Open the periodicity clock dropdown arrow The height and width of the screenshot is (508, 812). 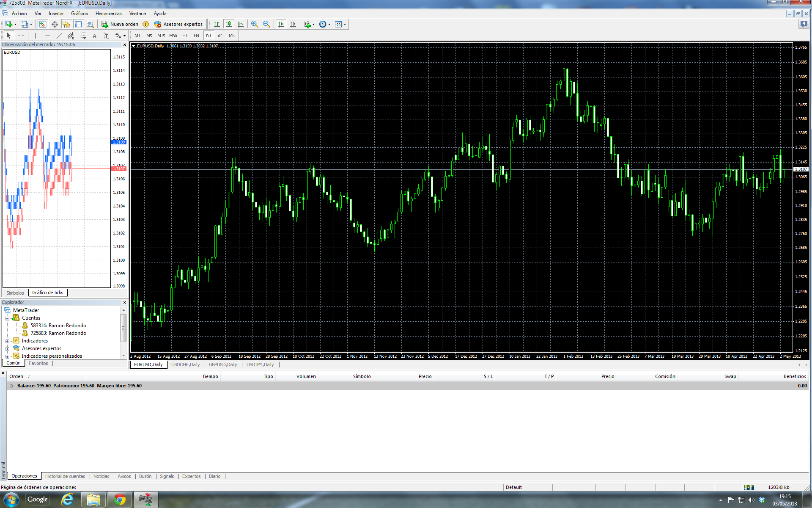coord(329,24)
